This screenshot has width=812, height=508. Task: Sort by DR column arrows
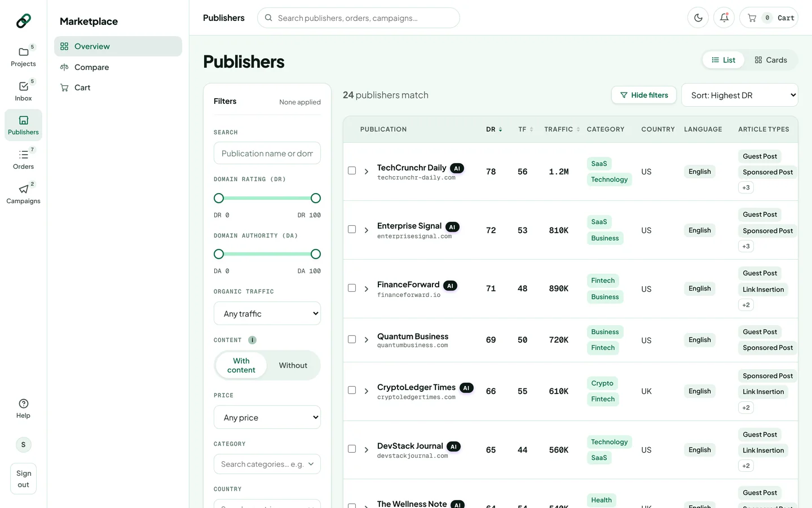tap(500, 130)
